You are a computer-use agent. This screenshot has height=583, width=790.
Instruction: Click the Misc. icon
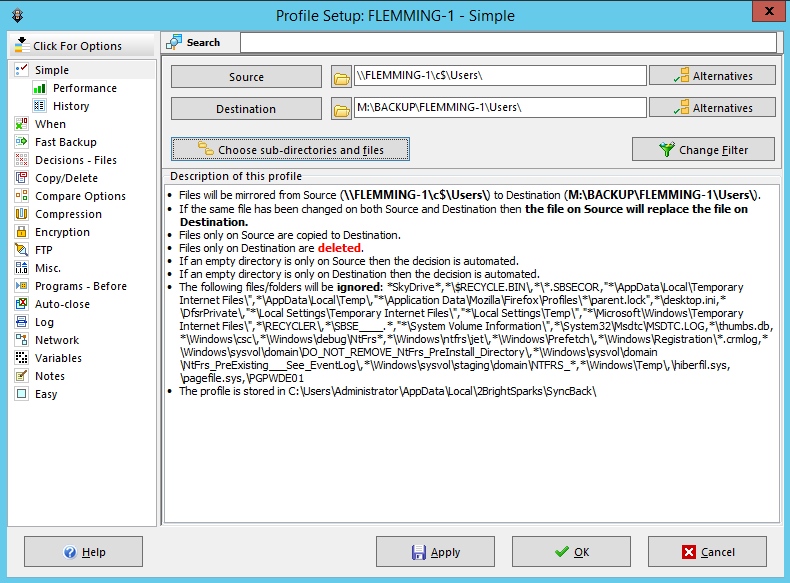click(x=22, y=268)
